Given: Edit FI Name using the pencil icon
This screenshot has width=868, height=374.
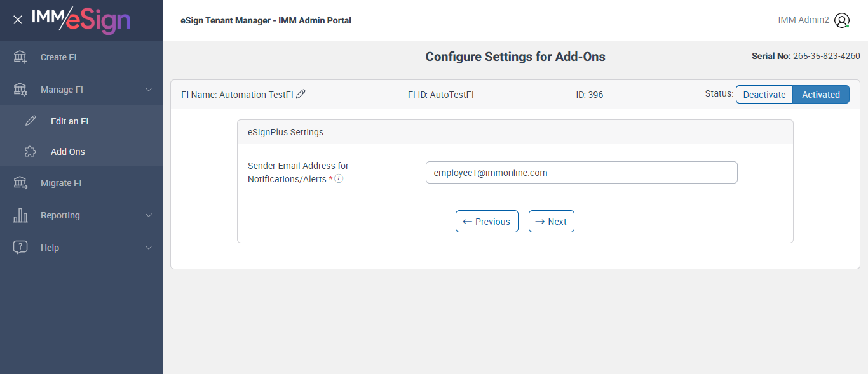Looking at the screenshot, I should 301,94.
